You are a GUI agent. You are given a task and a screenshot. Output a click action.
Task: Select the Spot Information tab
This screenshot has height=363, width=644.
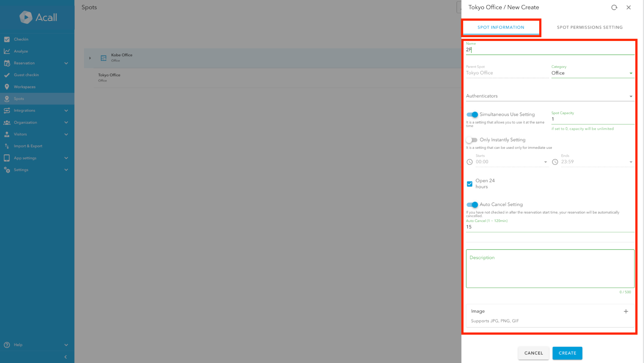point(501,27)
